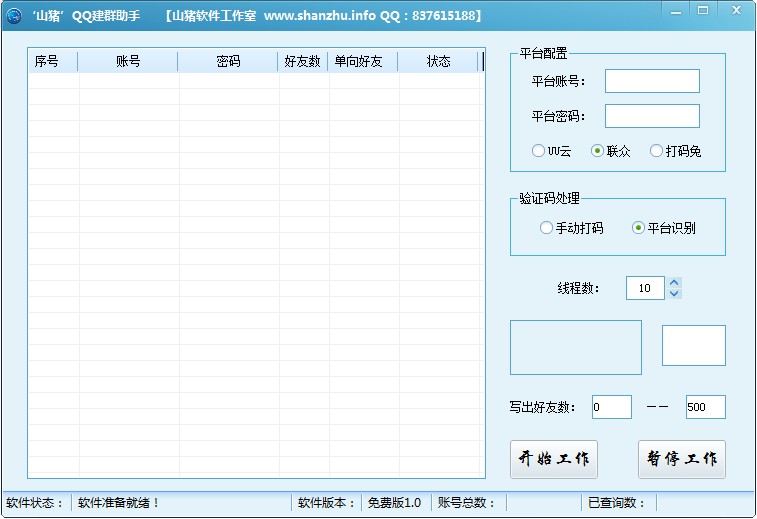
Task: Click the 平台账号 label text
Action: click(558, 81)
